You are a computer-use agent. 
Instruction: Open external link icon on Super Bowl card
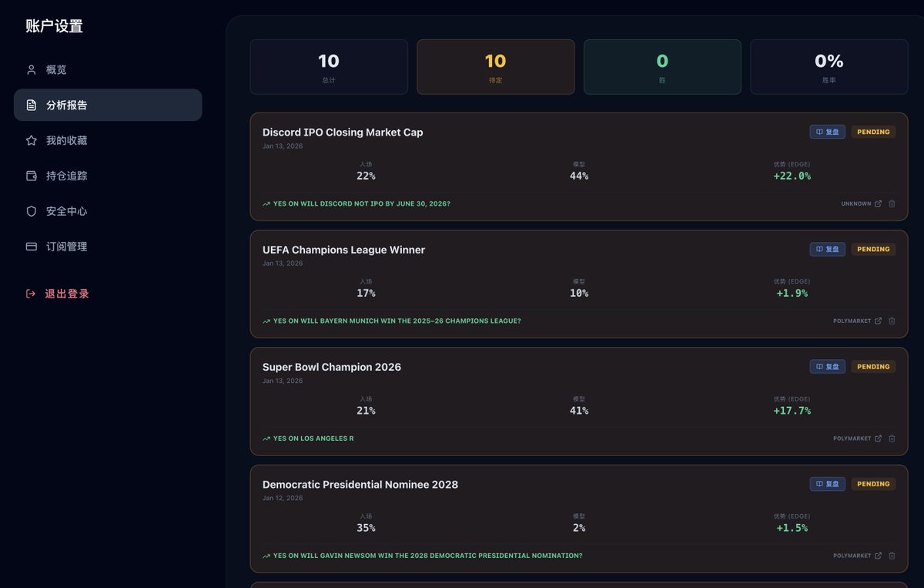[x=878, y=438]
